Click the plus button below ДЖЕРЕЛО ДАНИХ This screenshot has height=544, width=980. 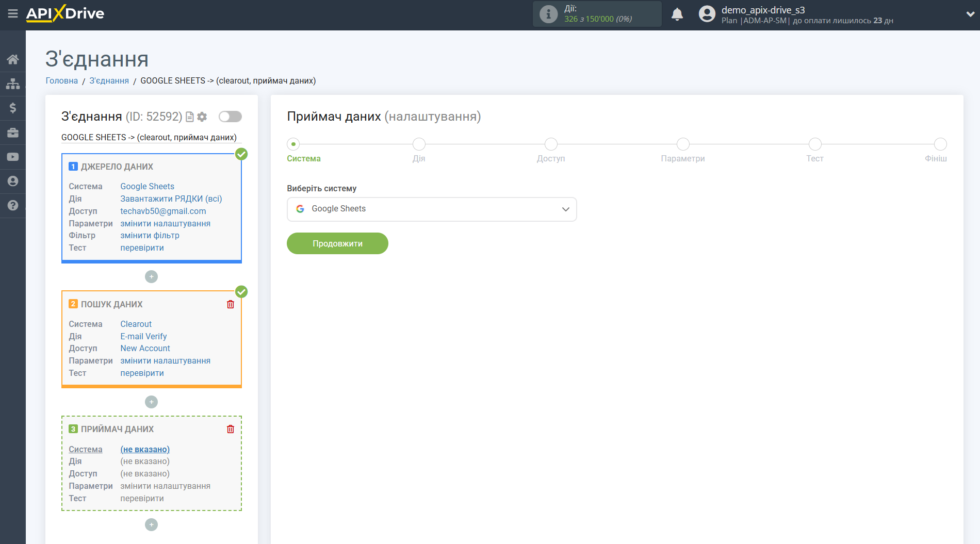tap(151, 277)
